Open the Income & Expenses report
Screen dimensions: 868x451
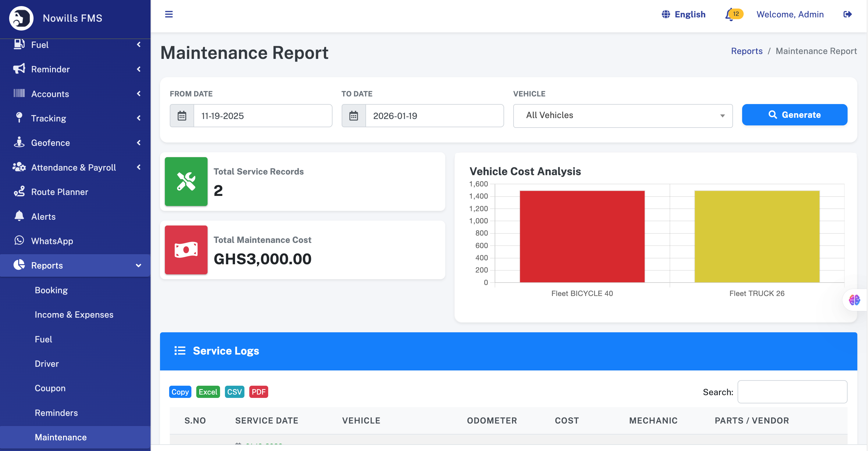pos(74,314)
